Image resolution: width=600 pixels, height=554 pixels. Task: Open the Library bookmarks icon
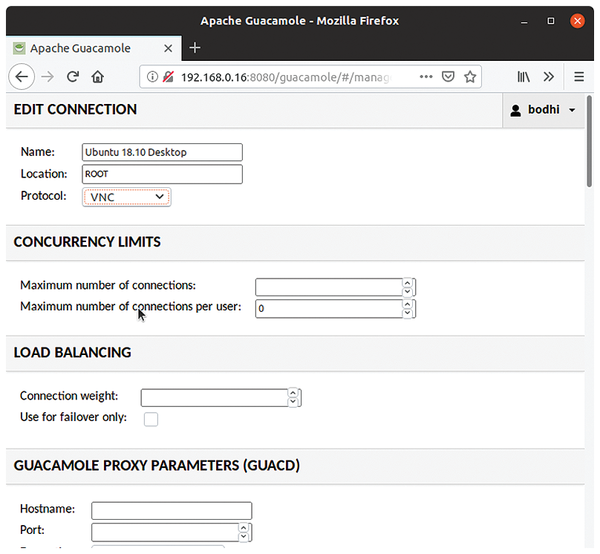[x=523, y=77]
